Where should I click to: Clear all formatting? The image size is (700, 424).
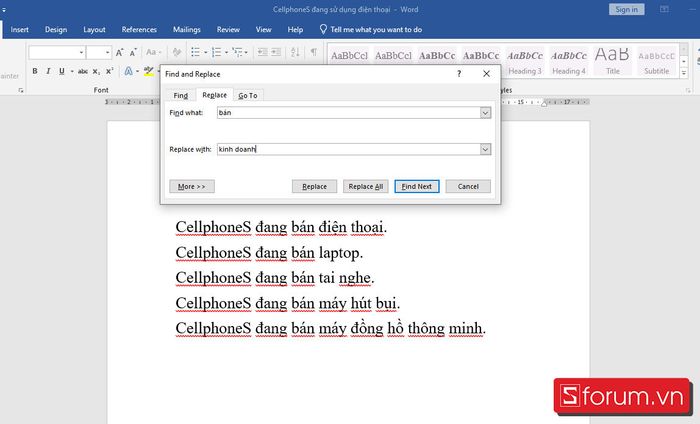(177, 52)
